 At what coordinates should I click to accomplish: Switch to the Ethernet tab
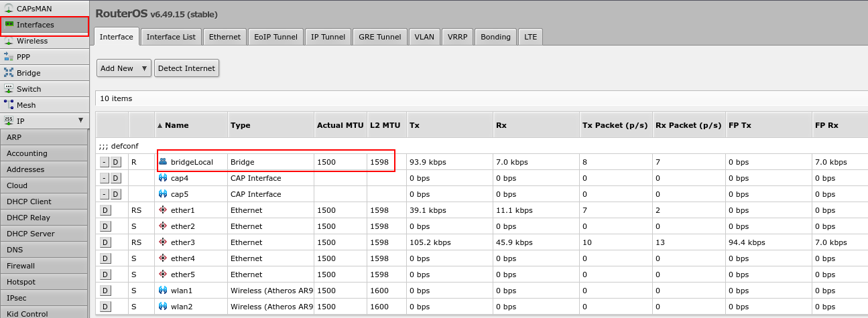click(x=225, y=37)
